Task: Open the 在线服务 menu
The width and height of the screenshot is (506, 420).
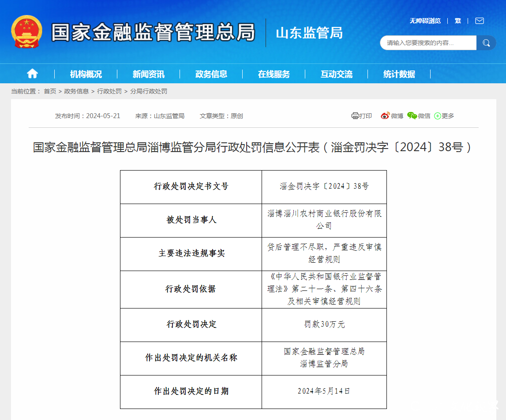Action: coord(274,74)
